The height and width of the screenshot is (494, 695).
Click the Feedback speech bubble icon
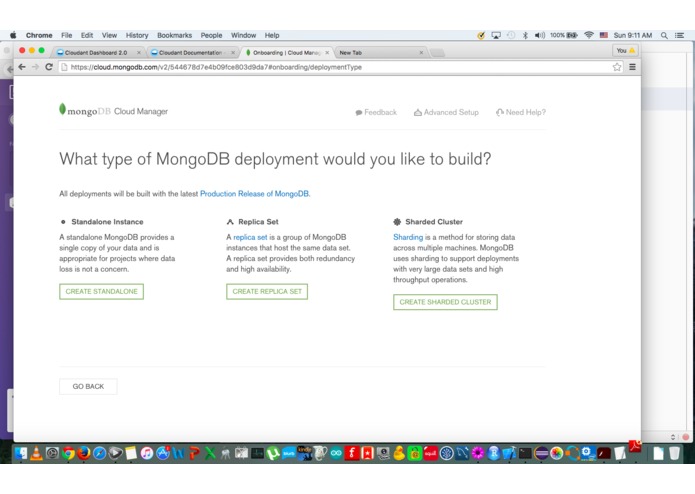pyautogui.click(x=359, y=113)
